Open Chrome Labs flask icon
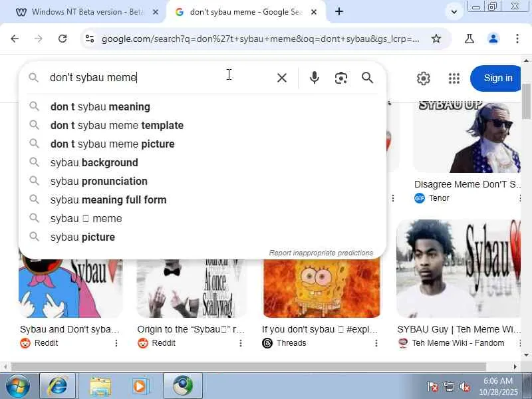 point(469,39)
